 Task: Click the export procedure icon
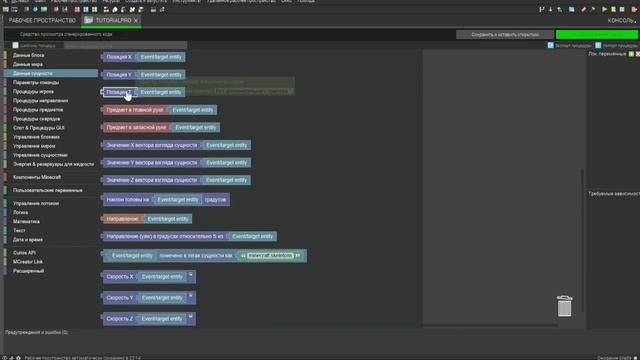click(x=551, y=45)
